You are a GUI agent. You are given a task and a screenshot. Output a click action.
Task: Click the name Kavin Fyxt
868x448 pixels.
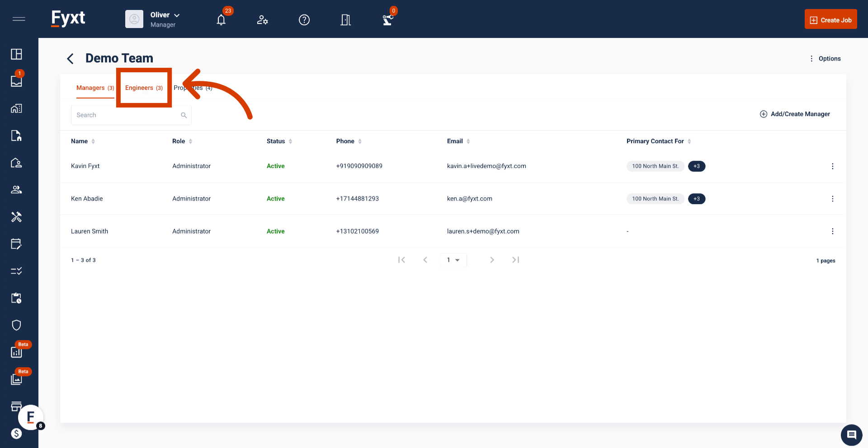pyautogui.click(x=85, y=166)
